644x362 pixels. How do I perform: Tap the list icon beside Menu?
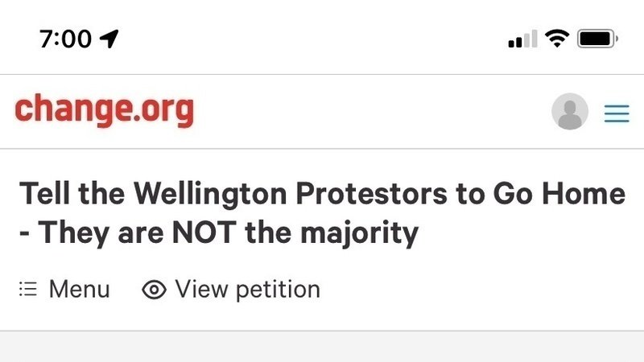(x=28, y=290)
